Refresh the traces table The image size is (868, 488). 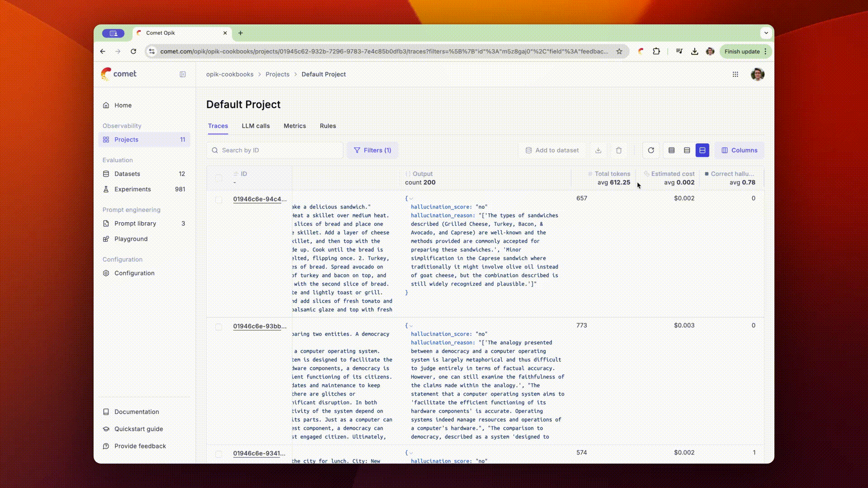(651, 150)
